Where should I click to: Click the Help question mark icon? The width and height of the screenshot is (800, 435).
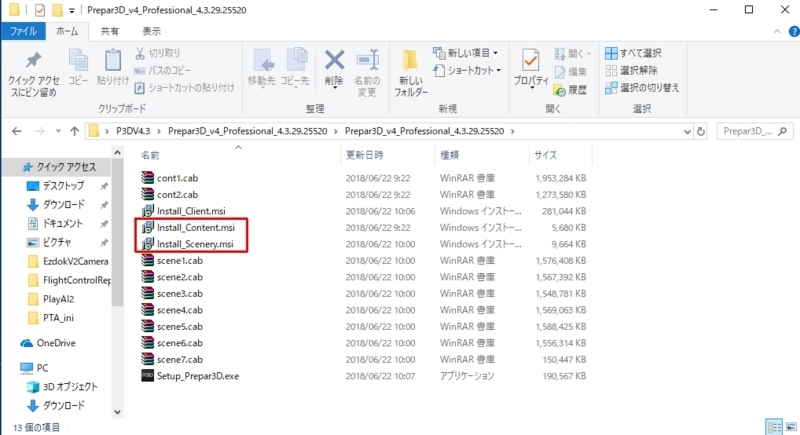click(x=794, y=32)
